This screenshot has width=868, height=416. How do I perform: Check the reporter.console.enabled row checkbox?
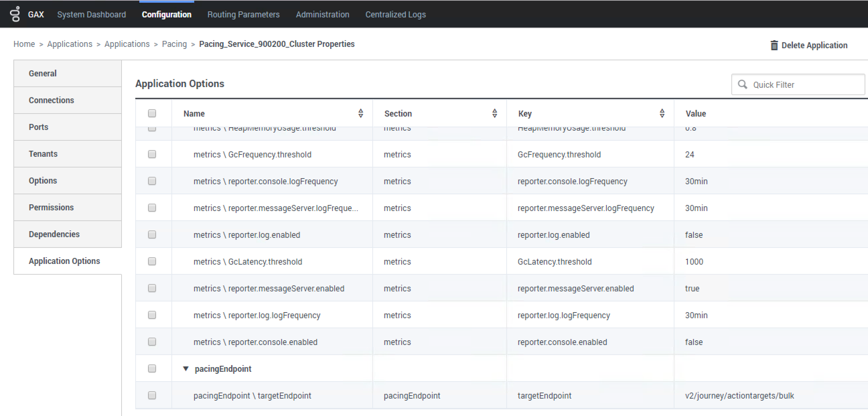coord(152,342)
